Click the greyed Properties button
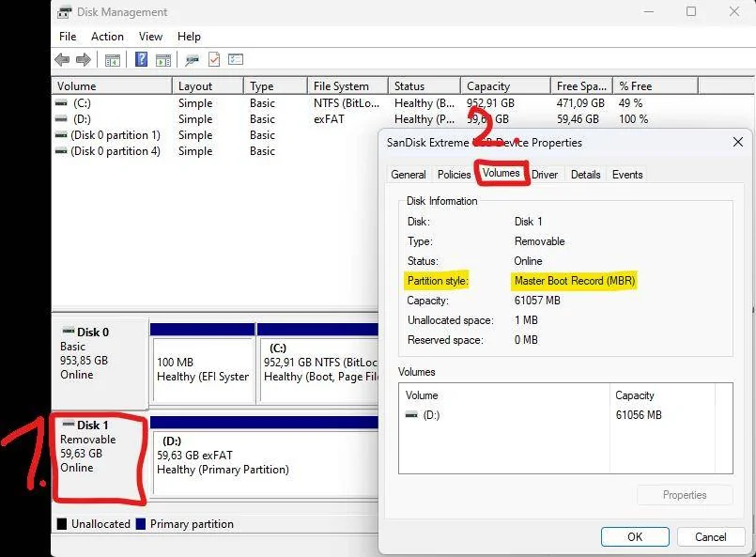 pyautogui.click(x=685, y=495)
